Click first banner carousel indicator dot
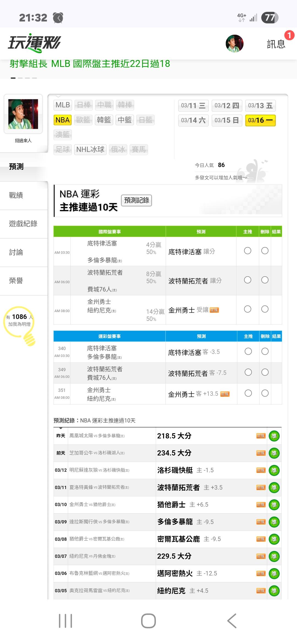The height and width of the screenshot is (644, 297). (x=13, y=78)
